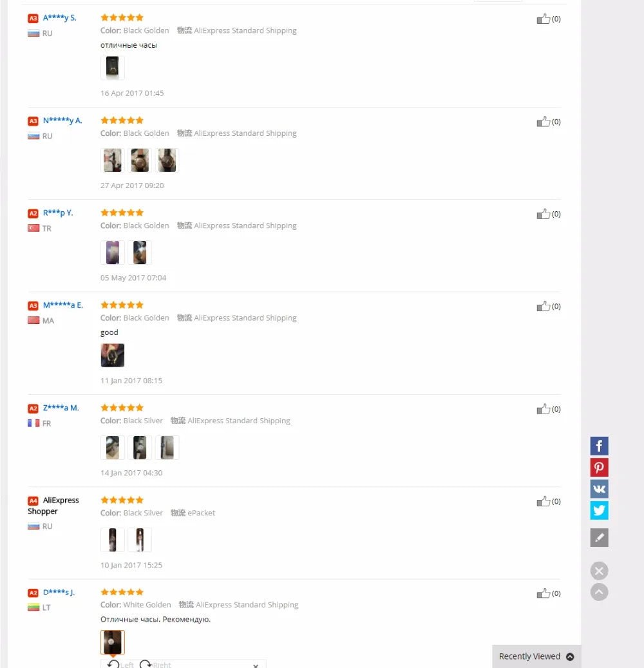Viewport: 644px width, 668px height.
Task: Close the enlarged photo viewer
Action: pos(256,665)
